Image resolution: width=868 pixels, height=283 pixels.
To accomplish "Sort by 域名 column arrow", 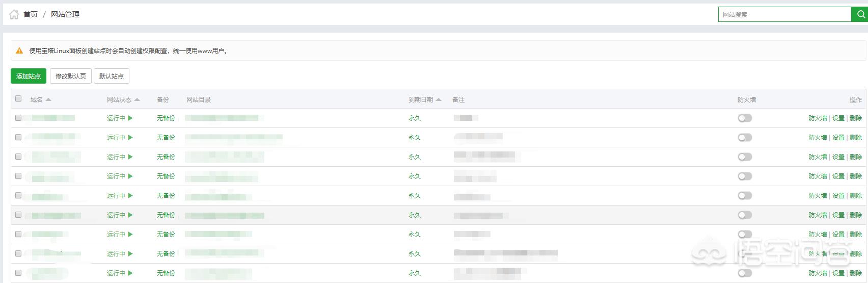I will [x=48, y=99].
